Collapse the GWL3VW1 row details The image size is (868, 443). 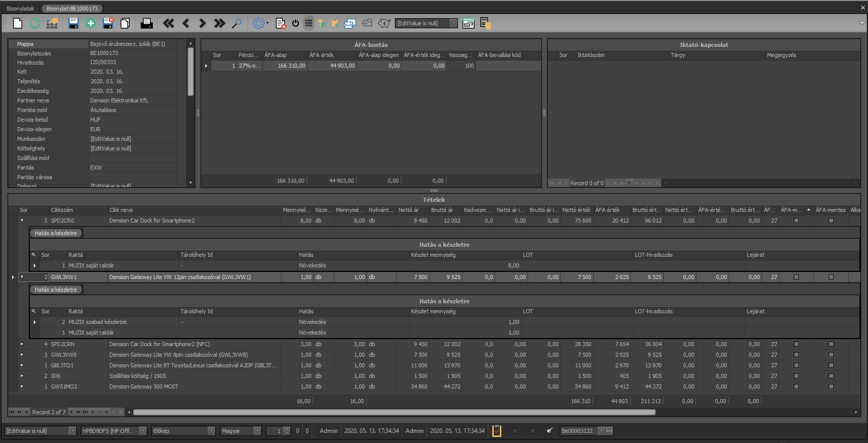tap(22, 277)
